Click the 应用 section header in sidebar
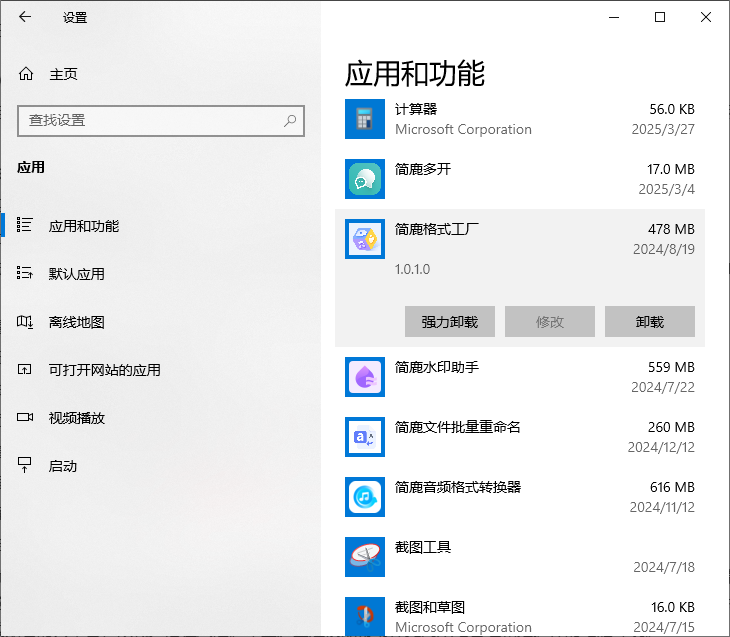 31,167
